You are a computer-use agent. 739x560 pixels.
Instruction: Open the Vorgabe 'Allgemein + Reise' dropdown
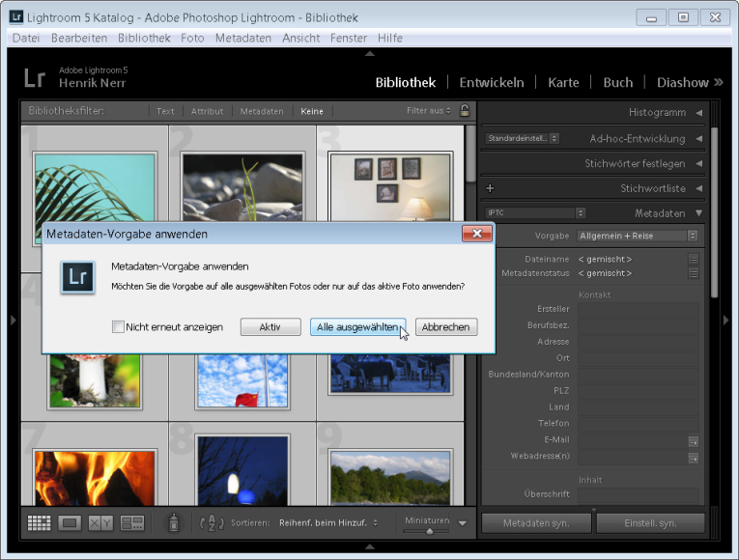[638, 236]
